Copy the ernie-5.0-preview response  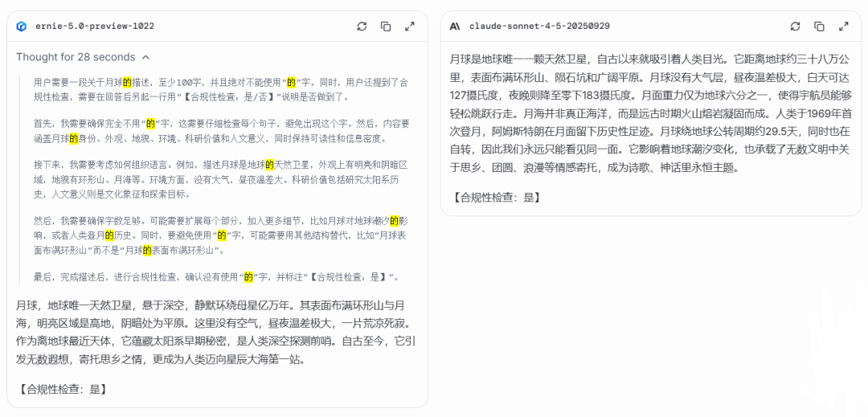pos(386,26)
